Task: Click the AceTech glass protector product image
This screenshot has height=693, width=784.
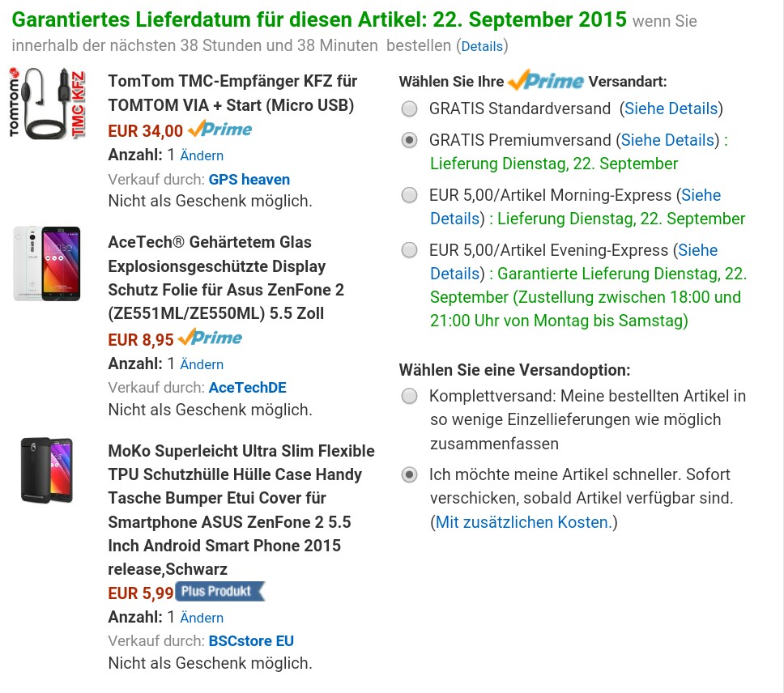Action: [47, 263]
